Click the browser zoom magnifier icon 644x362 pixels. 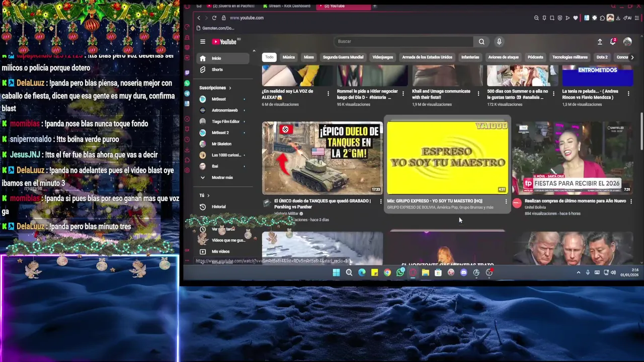536,18
